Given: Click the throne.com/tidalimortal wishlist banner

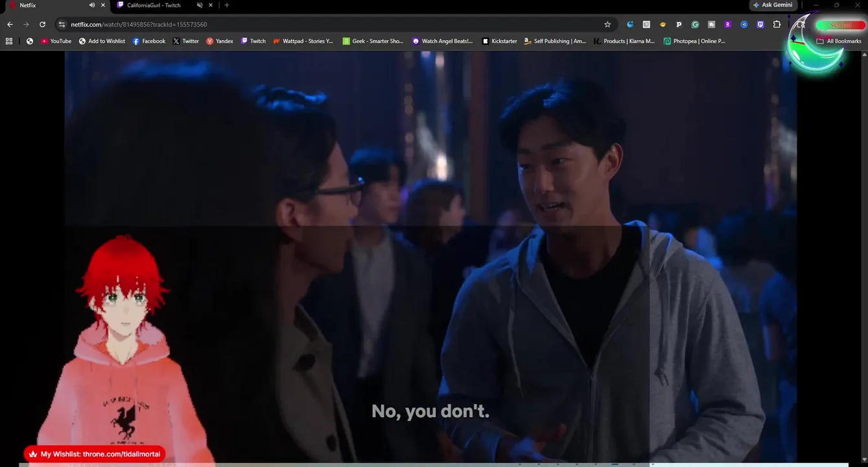Looking at the screenshot, I should (95, 454).
